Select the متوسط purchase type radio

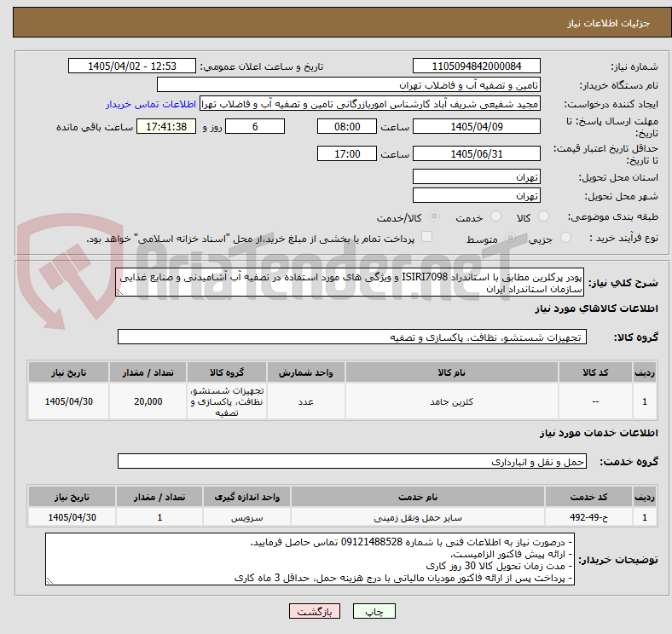tap(511, 237)
